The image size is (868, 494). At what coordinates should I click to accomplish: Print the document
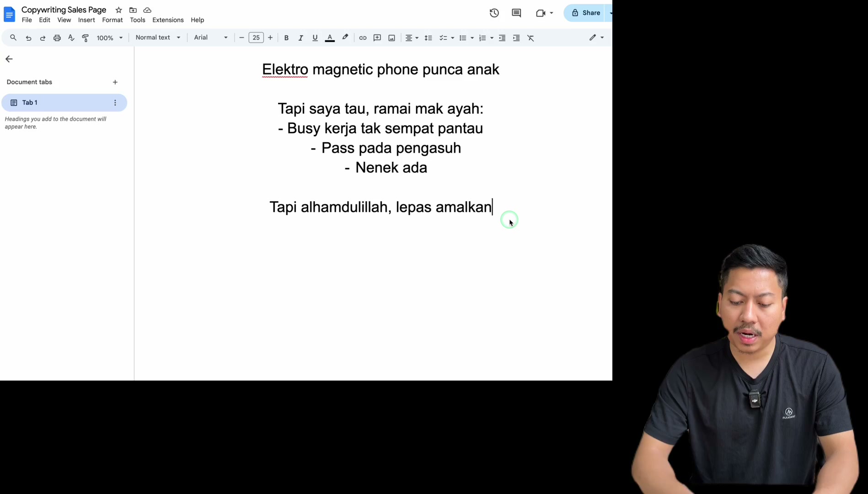(57, 38)
